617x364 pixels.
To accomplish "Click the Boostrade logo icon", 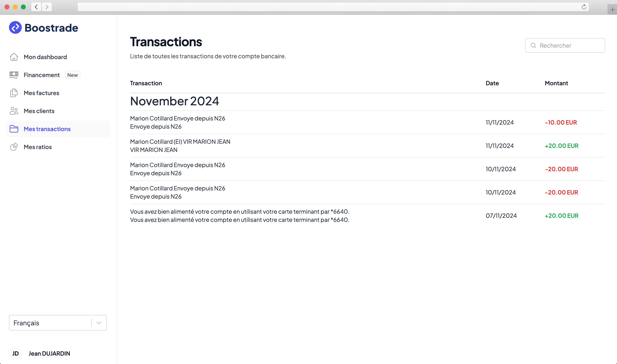I will click(x=15, y=27).
